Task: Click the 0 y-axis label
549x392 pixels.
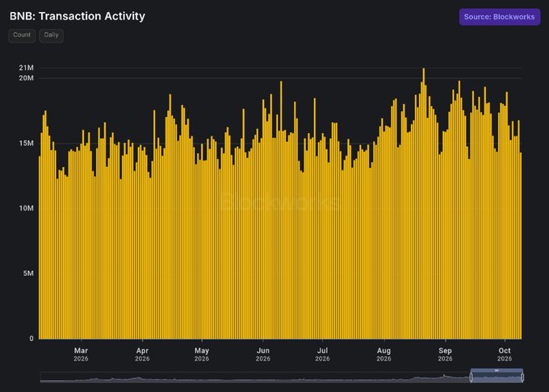Action: pyautogui.click(x=31, y=339)
